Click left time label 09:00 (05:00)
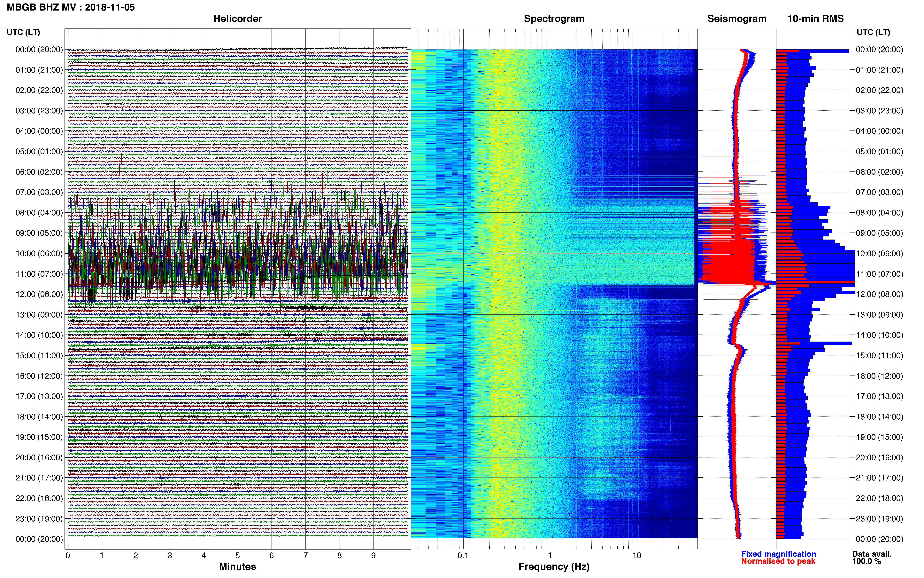 tap(39, 233)
